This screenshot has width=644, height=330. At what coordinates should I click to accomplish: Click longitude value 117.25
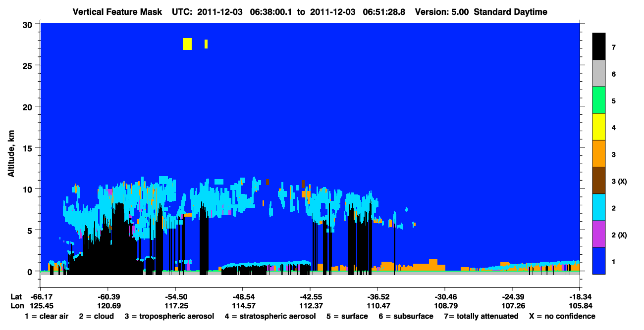(x=175, y=306)
